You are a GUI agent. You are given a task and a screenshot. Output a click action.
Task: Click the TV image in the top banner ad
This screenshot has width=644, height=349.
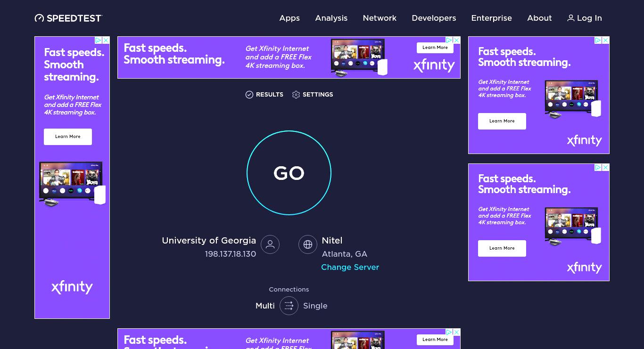(359, 57)
